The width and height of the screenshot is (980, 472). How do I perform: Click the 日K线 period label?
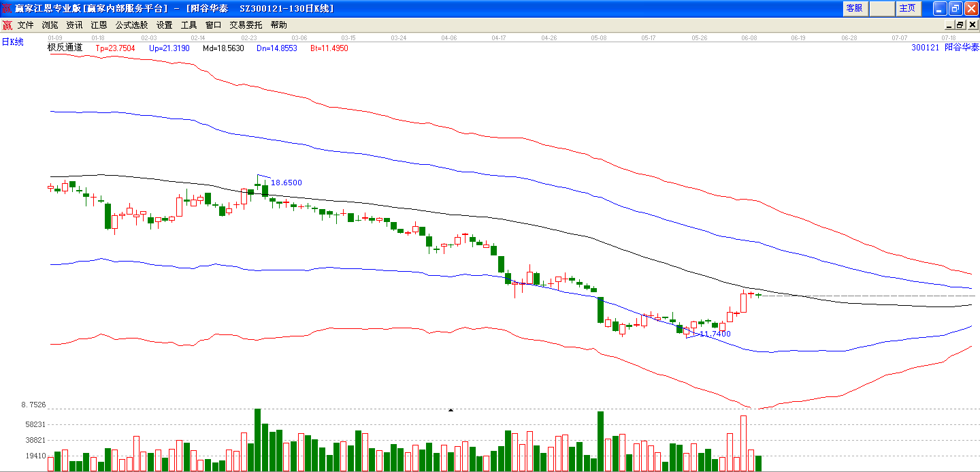tap(12, 42)
